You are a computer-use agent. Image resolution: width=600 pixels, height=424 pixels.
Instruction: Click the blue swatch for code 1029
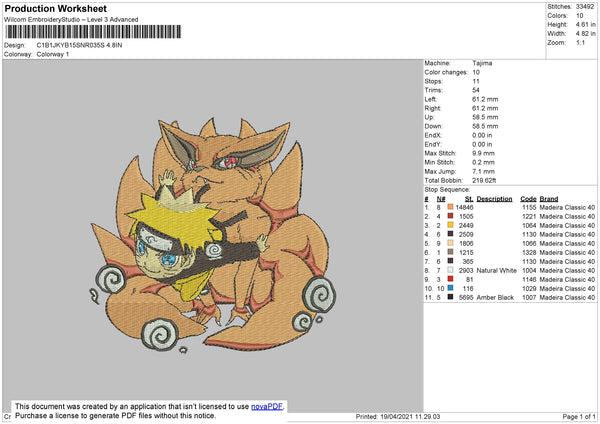point(450,288)
